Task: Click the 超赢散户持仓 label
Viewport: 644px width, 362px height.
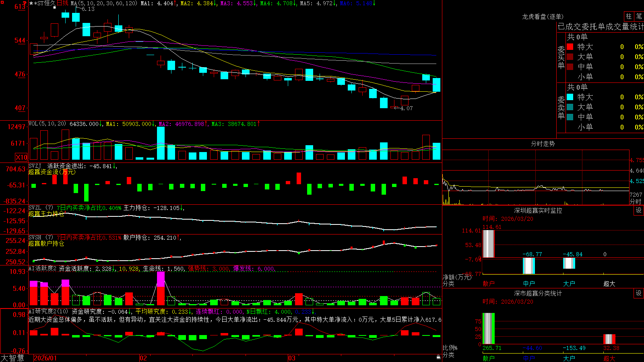Action: click(46, 243)
